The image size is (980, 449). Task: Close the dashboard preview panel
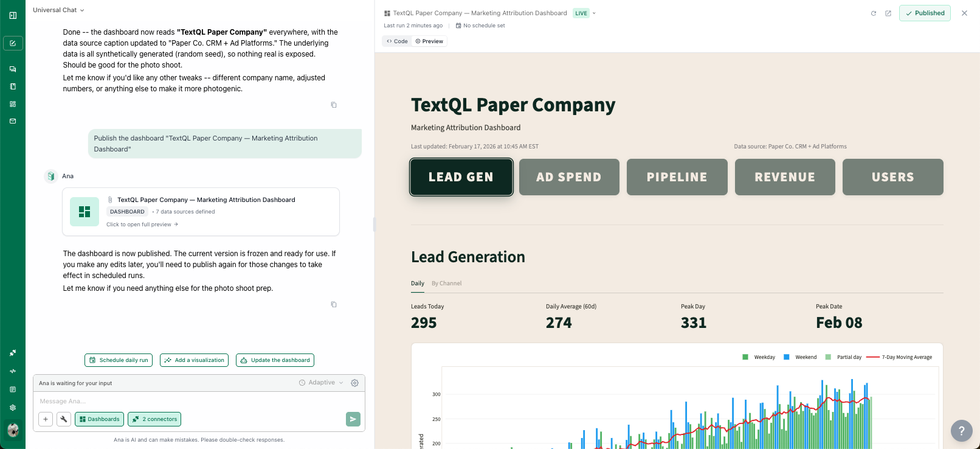964,13
